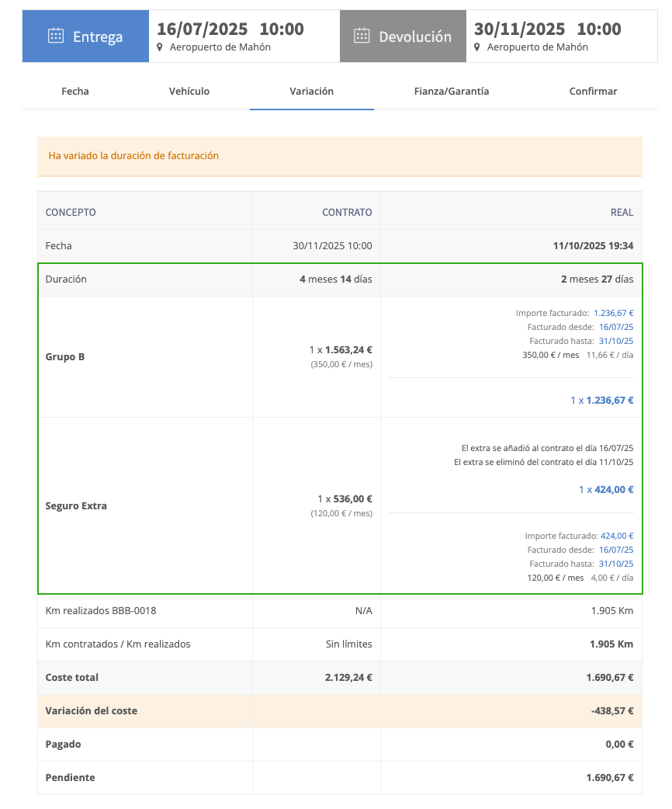This screenshot has width=672, height=809.
Task: Click the calendar icon in the Devolución button
Action: (x=362, y=36)
